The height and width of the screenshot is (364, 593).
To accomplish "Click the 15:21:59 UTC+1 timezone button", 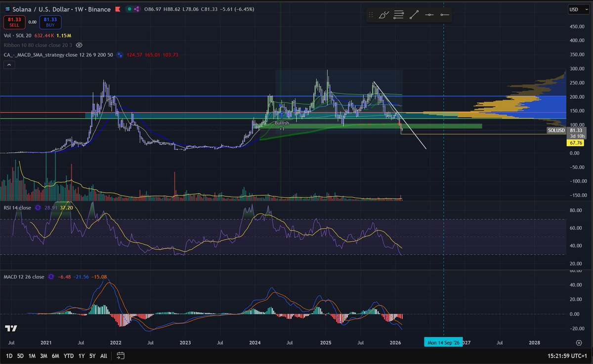I will pos(566,356).
